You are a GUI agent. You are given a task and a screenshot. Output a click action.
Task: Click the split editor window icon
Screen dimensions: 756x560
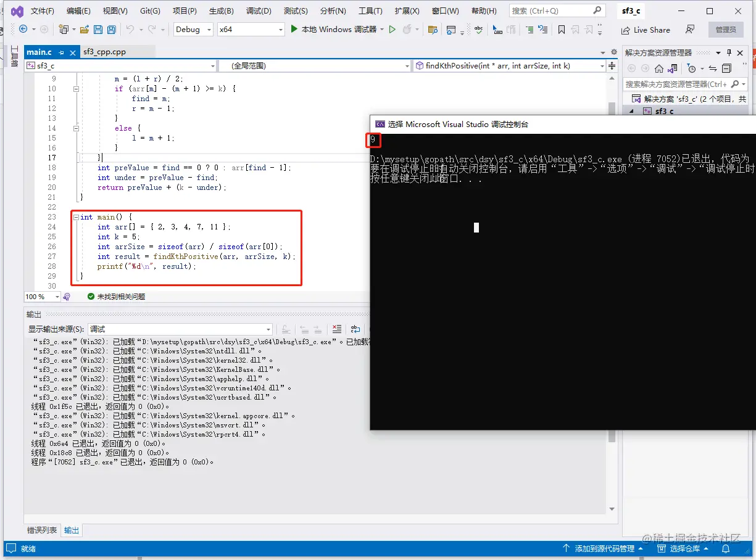point(612,65)
